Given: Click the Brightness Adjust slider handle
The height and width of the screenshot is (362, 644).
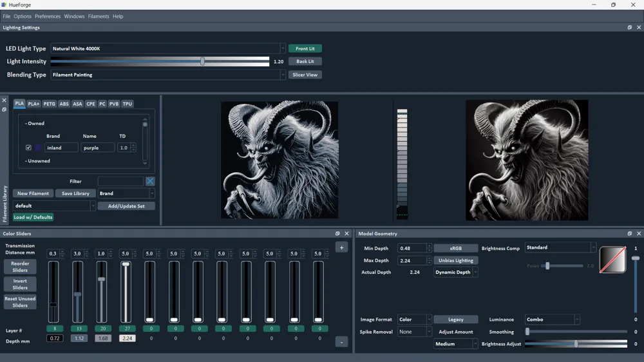Looking at the screenshot, I should (576, 343).
